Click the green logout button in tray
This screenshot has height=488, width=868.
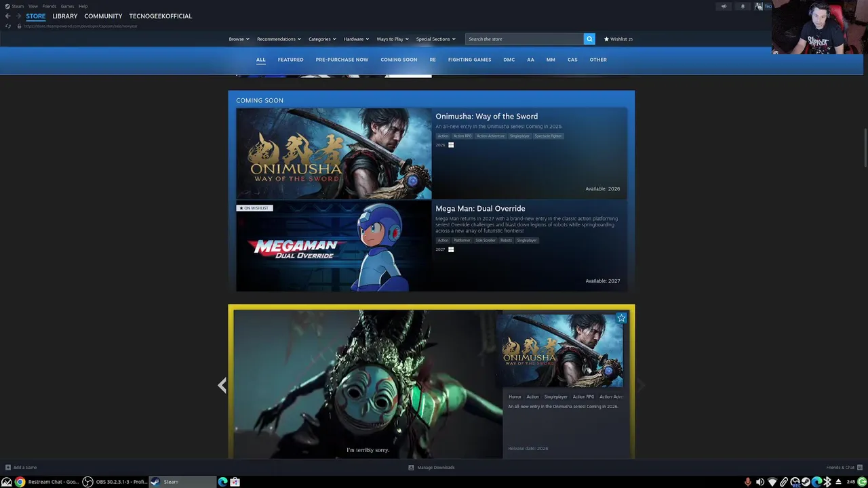click(x=862, y=482)
